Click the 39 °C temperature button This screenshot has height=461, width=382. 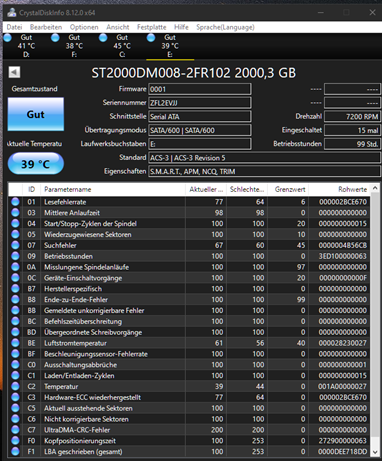36,164
